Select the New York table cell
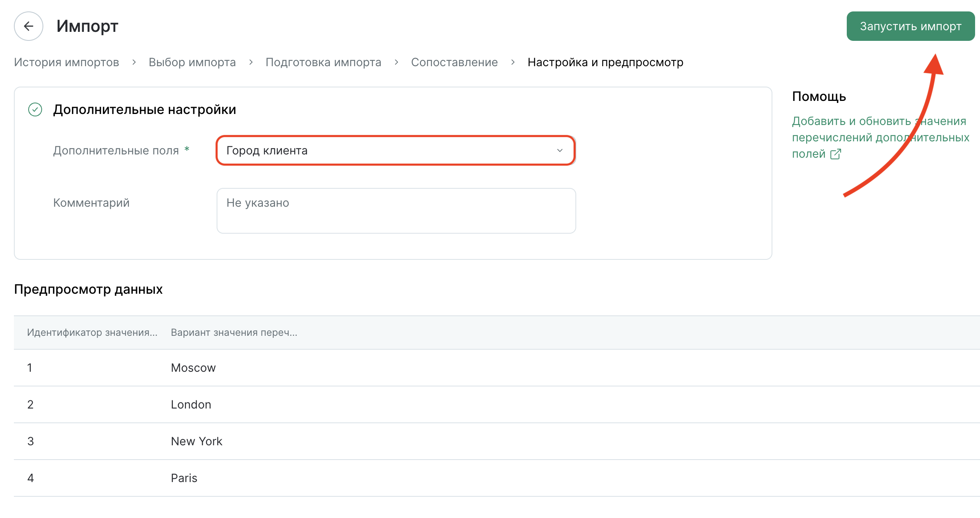Image resolution: width=980 pixels, height=518 pixels. [x=197, y=441]
